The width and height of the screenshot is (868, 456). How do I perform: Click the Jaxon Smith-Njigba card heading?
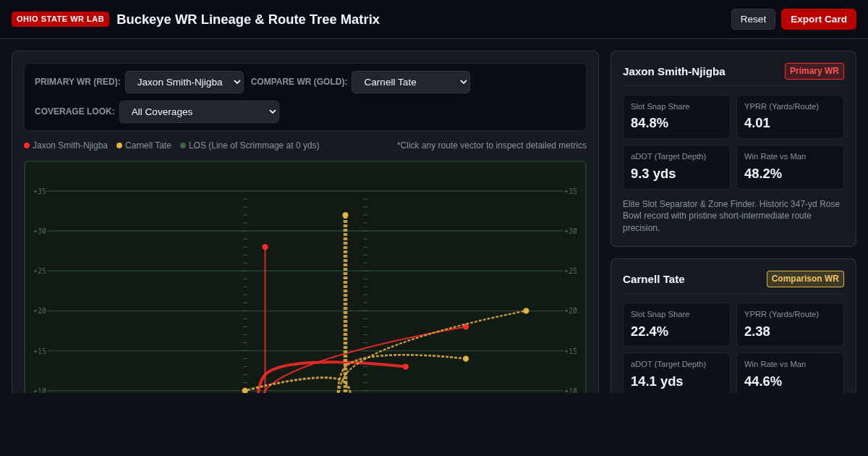[x=674, y=71]
